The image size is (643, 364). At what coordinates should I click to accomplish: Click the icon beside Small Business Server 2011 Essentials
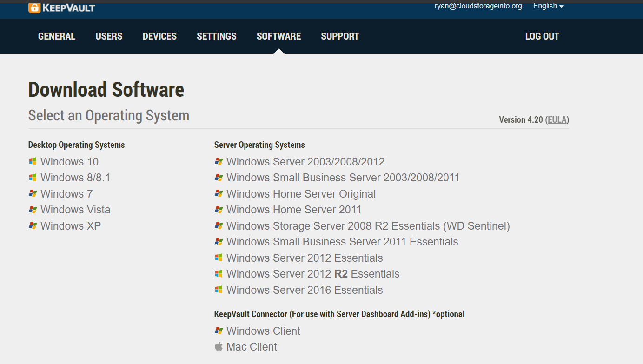coord(219,242)
